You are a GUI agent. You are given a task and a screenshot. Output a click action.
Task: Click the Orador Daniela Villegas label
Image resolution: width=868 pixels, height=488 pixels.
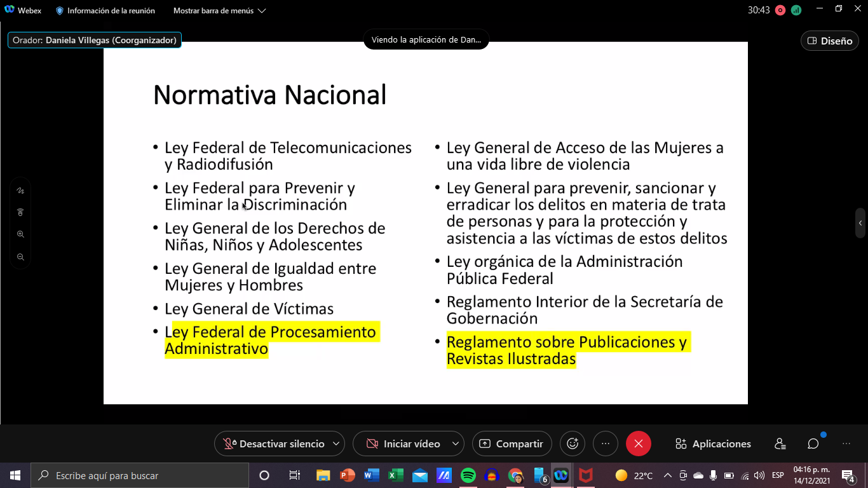(95, 40)
